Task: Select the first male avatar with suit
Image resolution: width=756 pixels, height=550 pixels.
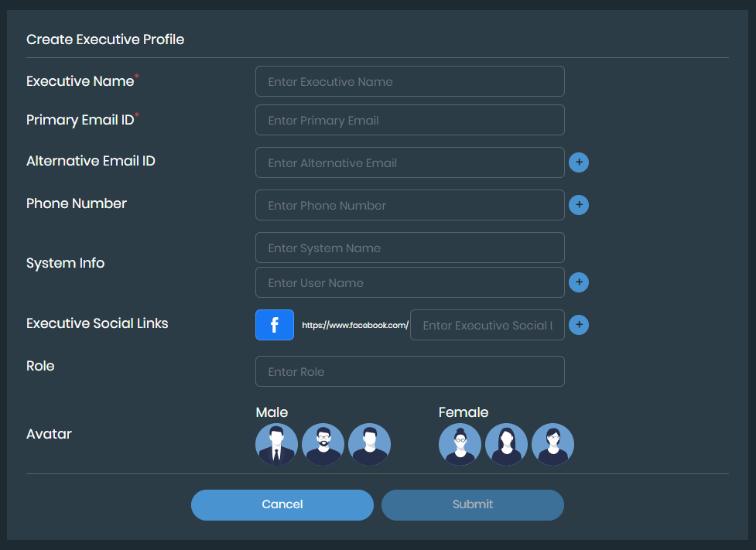Action: click(276, 444)
